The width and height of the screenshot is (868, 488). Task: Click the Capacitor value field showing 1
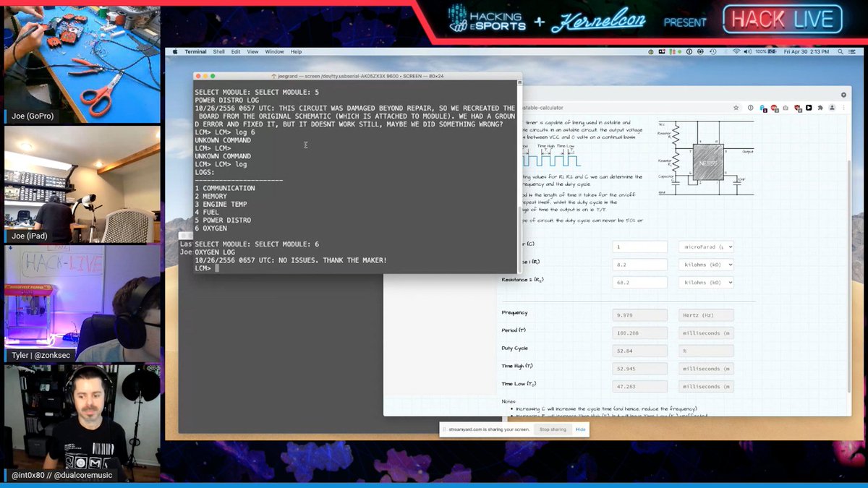639,247
